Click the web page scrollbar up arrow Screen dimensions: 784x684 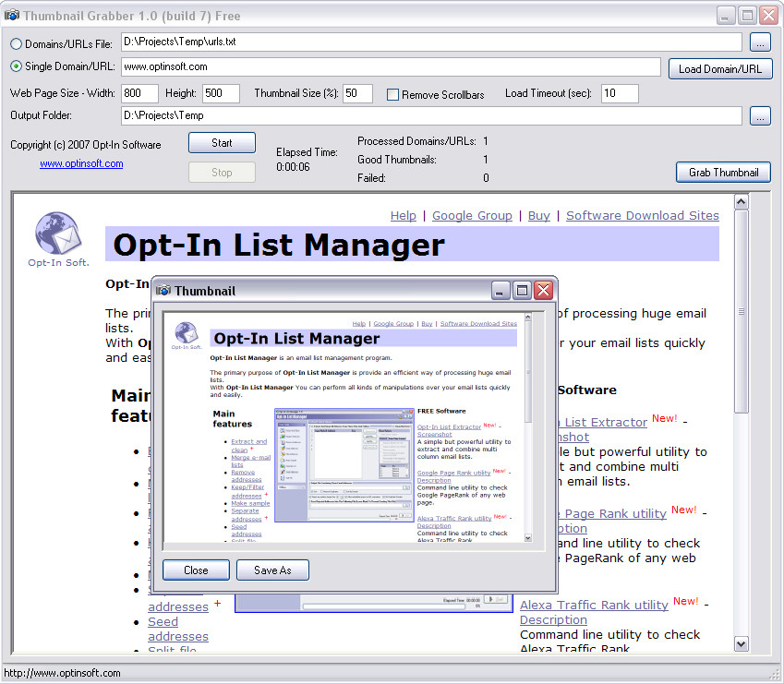click(x=741, y=202)
